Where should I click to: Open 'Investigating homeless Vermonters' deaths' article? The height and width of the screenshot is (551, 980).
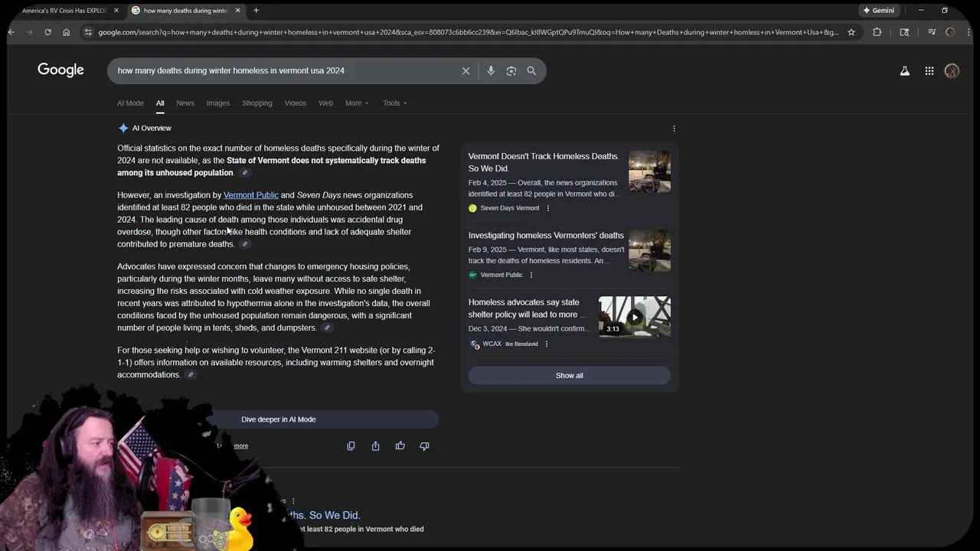546,236
